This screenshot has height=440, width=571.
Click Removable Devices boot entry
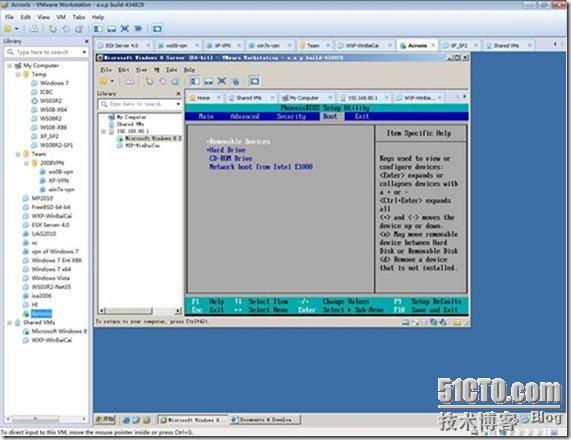click(239, 142)
